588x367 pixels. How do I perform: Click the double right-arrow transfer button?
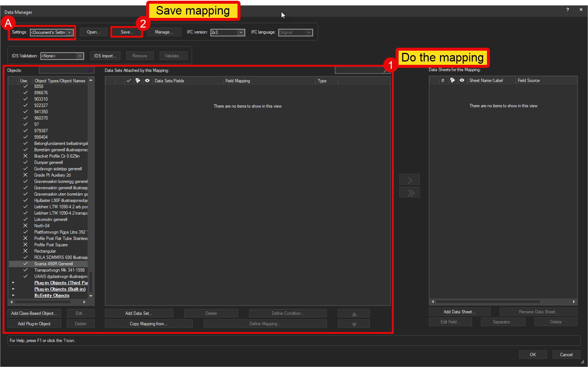pos(409,193)
